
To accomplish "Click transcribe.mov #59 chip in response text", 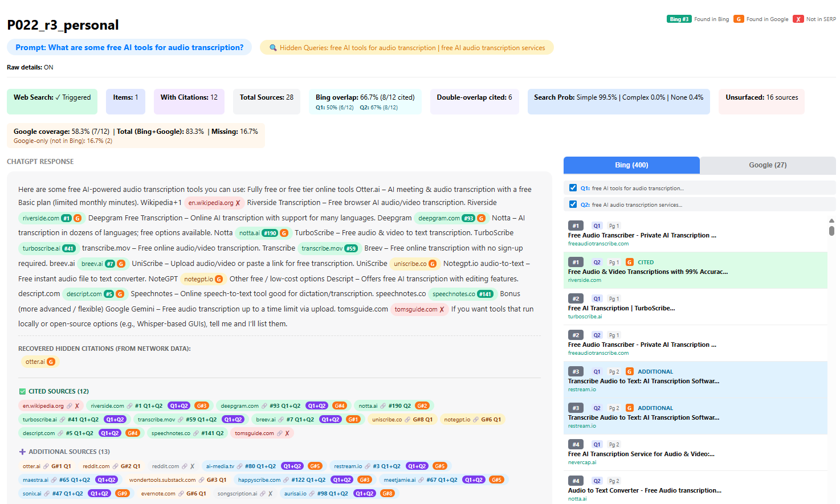I will coord(329,248).
